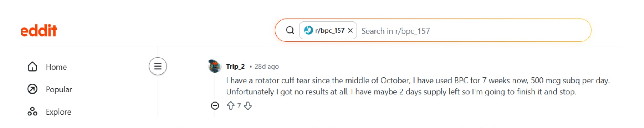Screen dimensions: 644x128
Task: Go to the Popular label
Action: pyautogui.click(x=59, y=89)
